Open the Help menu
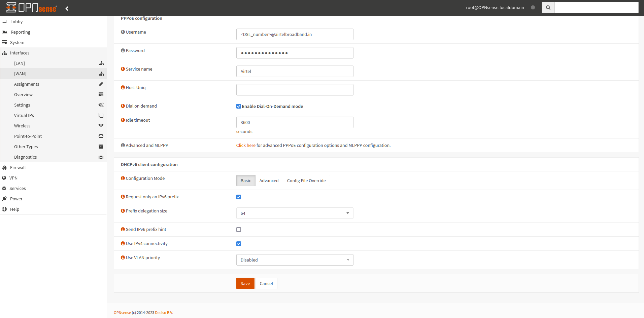Viewport: 644px width, 318px height. 53,209
